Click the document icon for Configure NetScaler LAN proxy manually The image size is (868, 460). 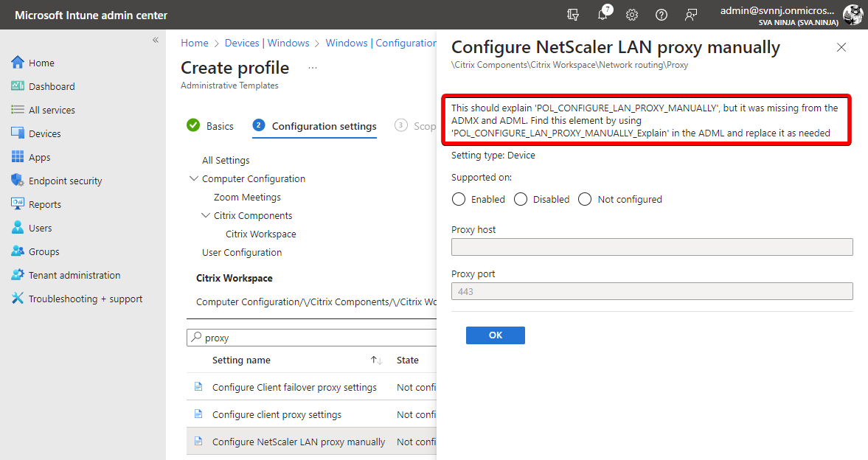(198, 441)
